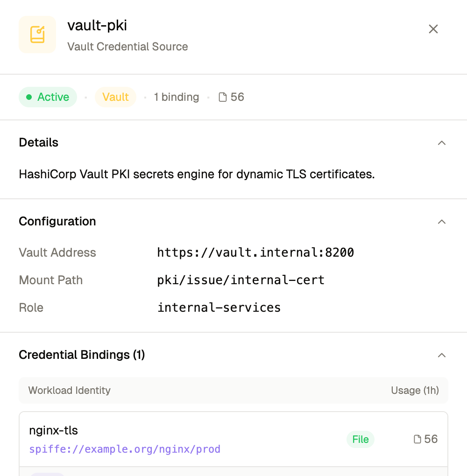Toggle the Vault badge filter
Image resolution: width=467 pixels, height=476 pixels.
pos(115,97)
